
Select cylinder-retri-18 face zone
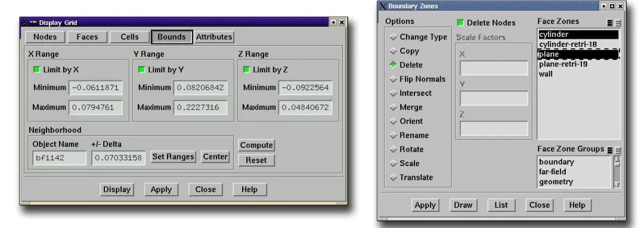[x=578, y=44]
